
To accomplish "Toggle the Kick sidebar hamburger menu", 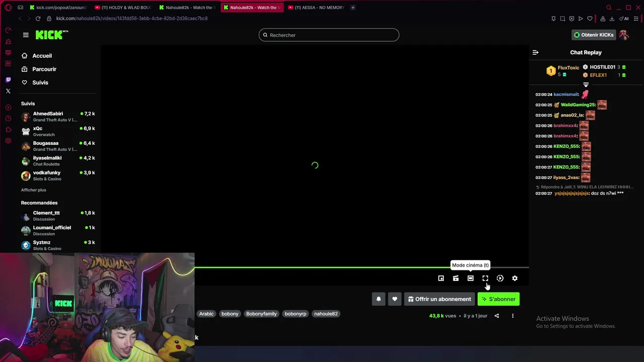I will click(x=26, y=35).
